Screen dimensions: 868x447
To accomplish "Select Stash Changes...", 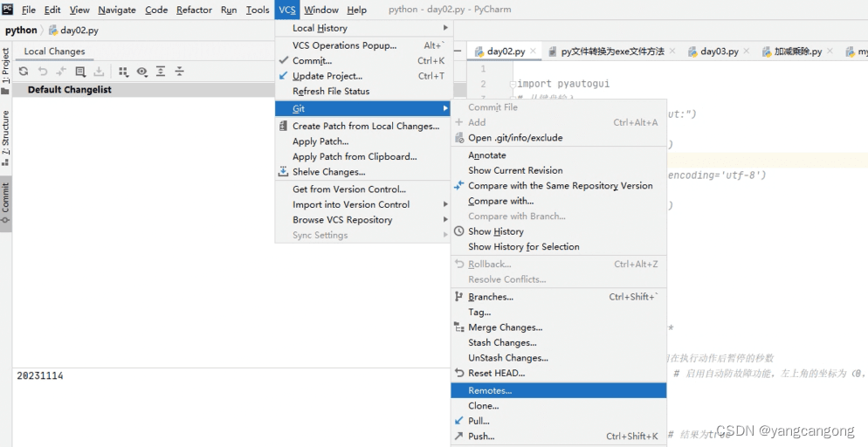I will coord(559,342).
